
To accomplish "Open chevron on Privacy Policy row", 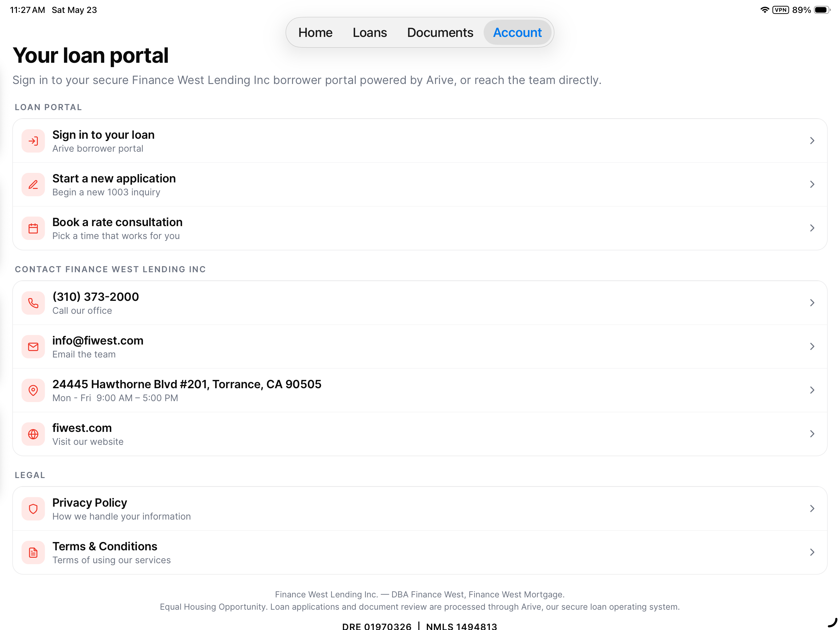I will point(812,509).
